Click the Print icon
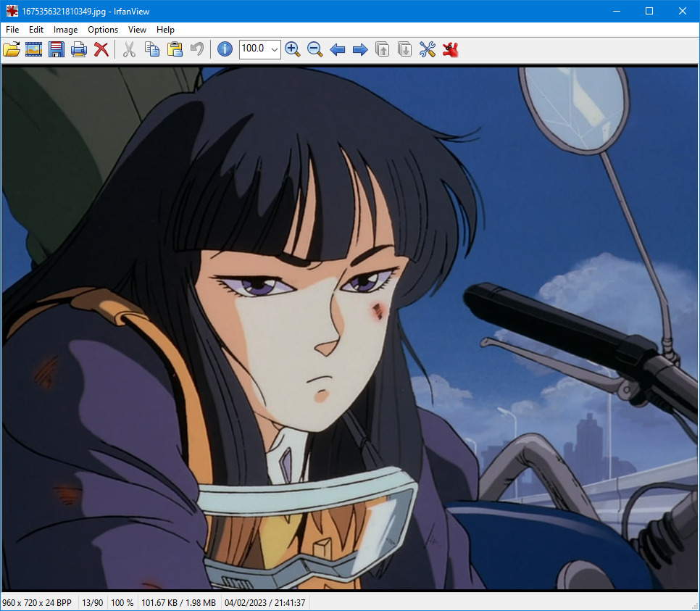 [78, 49]
